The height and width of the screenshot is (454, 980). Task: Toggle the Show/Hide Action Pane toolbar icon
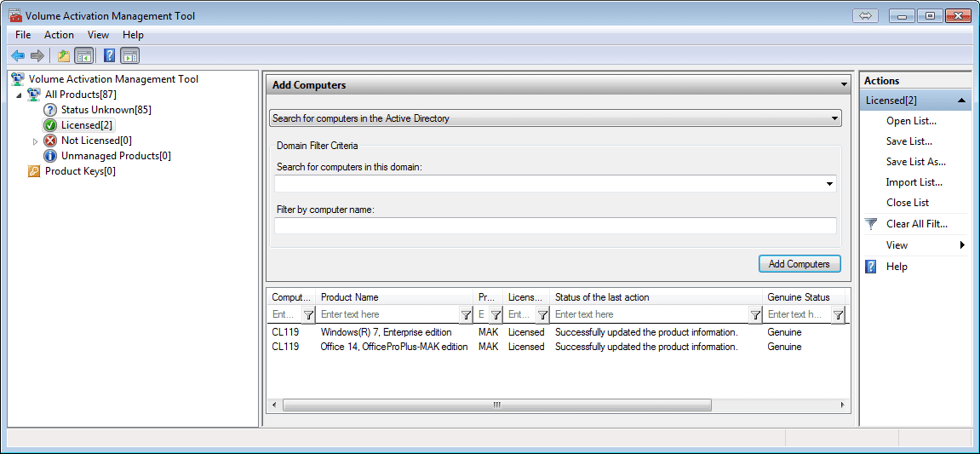(130, 56)
